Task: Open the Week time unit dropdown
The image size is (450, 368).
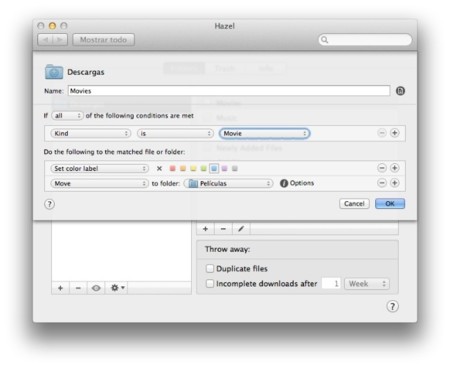Action: coord(367,284)
